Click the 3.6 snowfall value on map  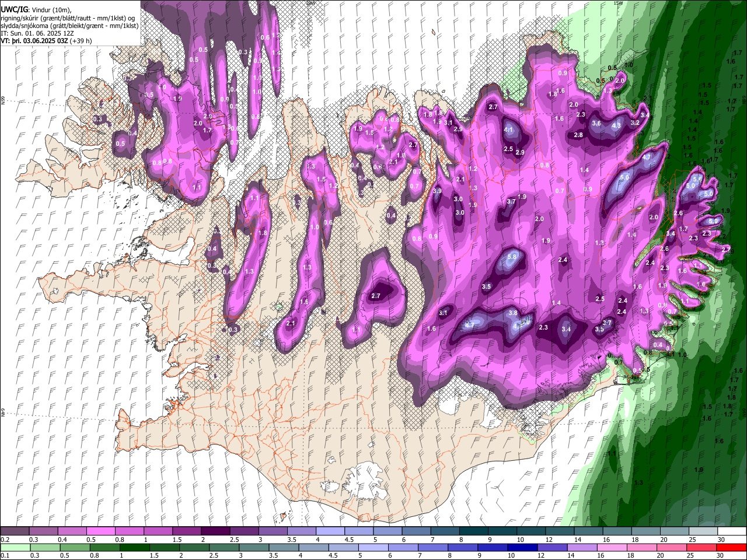[596, 124]
